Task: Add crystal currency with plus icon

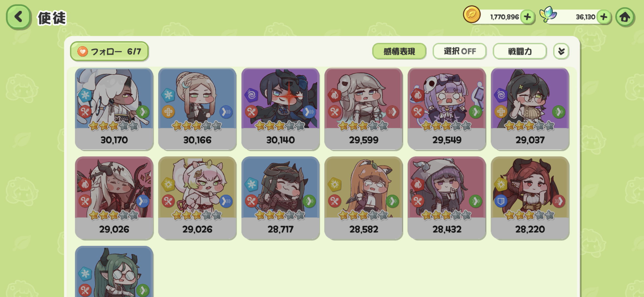Action: (604, 17)
